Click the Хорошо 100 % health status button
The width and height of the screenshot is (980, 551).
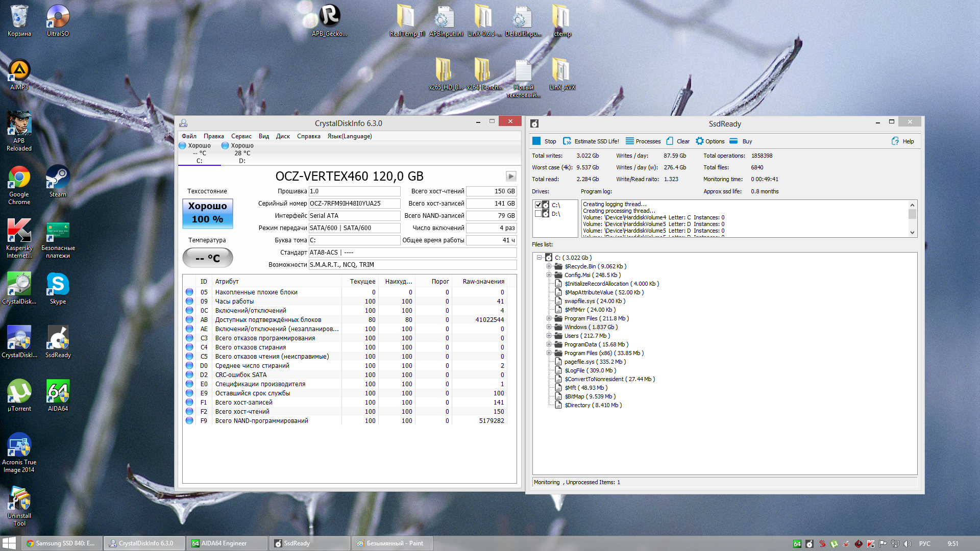[x=207, y=213]
